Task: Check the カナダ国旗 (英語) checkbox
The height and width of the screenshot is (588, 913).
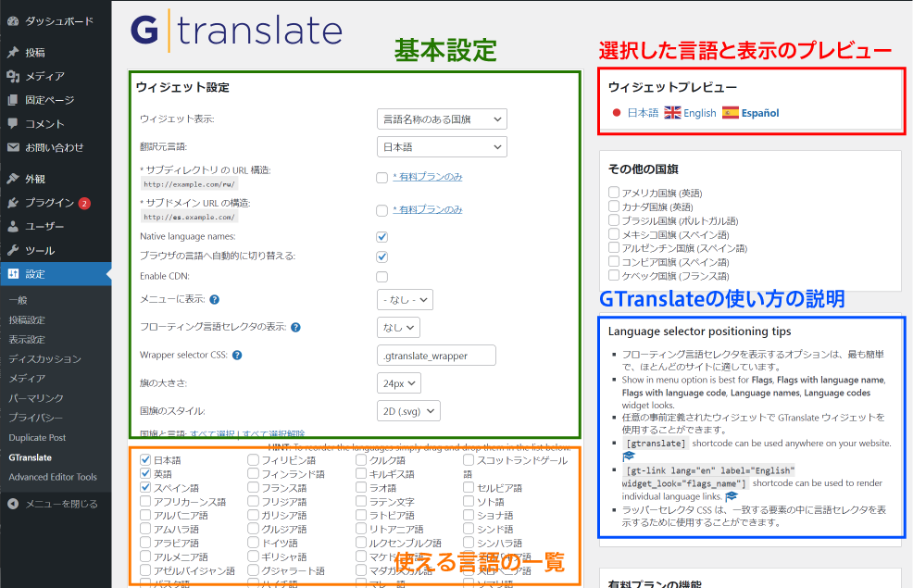Action: (x=614, y=206)
